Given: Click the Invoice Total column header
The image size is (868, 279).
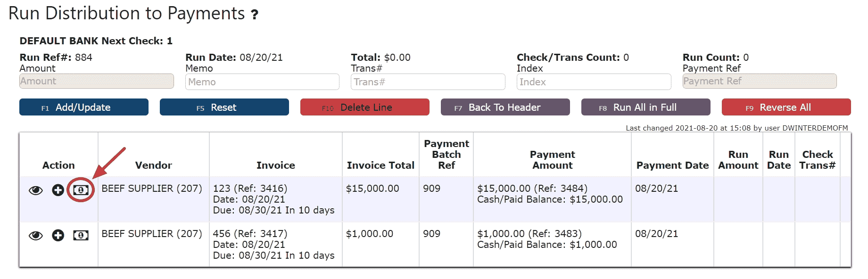Looking at the screenshot, I should point(380,165).
